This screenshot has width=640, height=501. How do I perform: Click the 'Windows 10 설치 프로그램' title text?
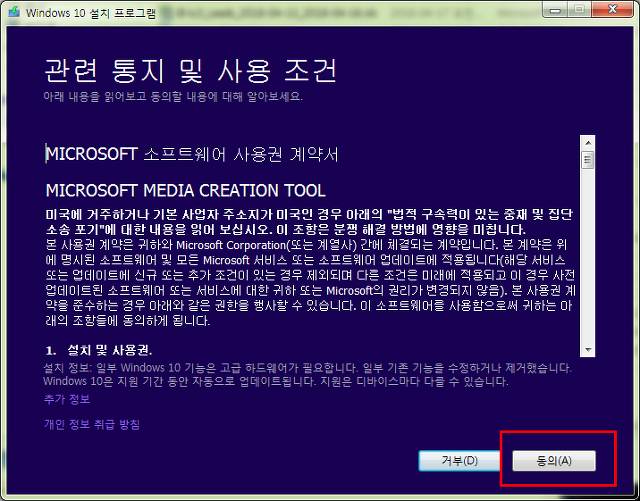click(91, 13)
